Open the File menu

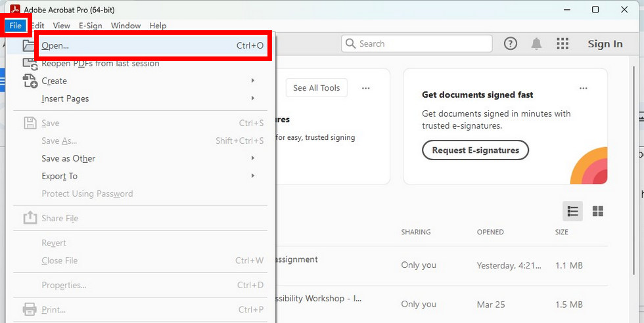pos(16,26)
